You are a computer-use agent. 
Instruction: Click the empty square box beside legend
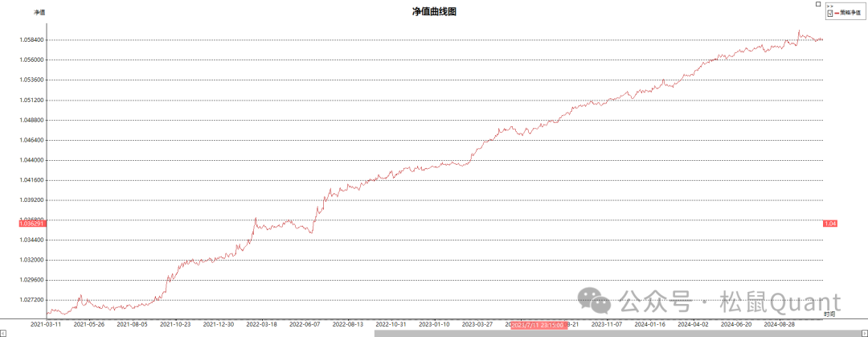[x=818, y=4]
